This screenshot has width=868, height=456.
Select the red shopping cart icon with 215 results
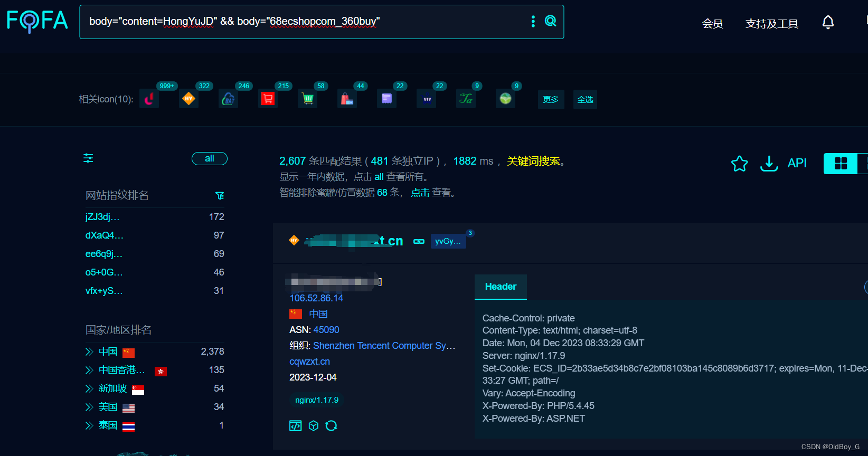coord(268,99)
